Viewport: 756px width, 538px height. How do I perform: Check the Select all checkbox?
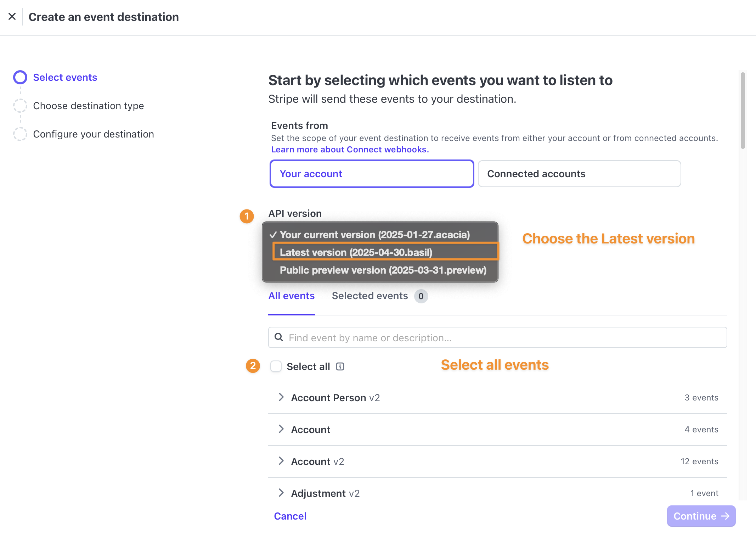pos(276,366)
